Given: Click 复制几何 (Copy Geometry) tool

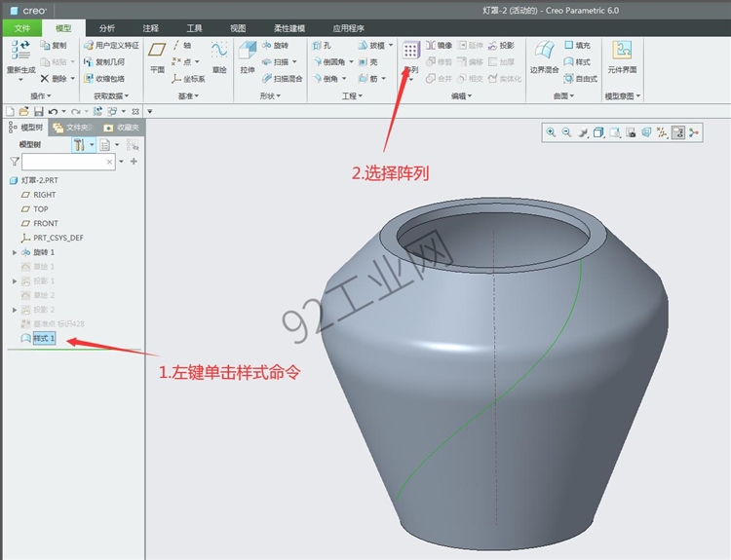Looking at the screenshot, I should click(x=103, y=62).
